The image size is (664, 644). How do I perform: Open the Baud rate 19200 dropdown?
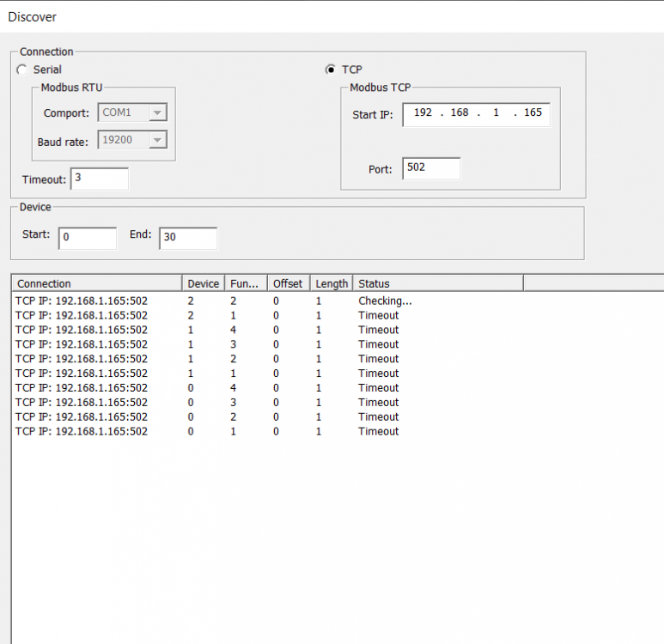pyautogui.click(x=157, y=139)
